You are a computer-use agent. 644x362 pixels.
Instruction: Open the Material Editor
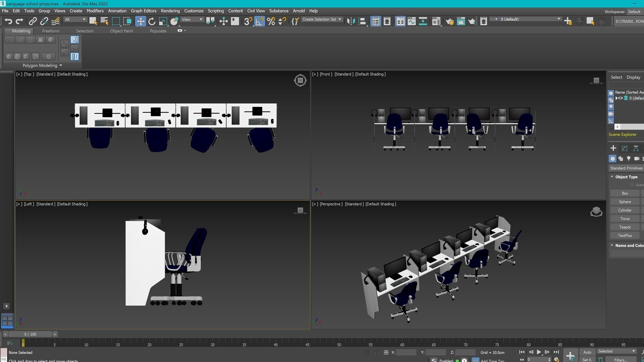(x=436, y=21)
